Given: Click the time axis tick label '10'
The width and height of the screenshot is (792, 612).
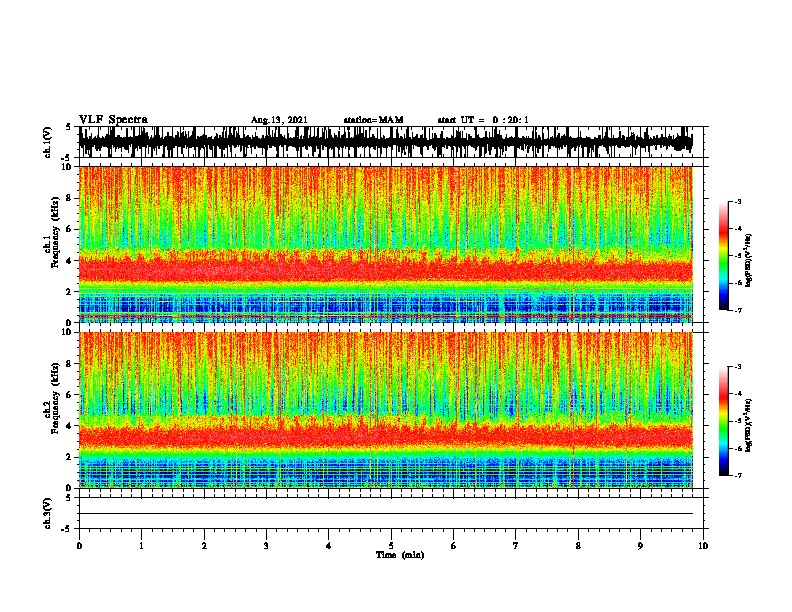Looking at the screenshot, I should [703, 546].
